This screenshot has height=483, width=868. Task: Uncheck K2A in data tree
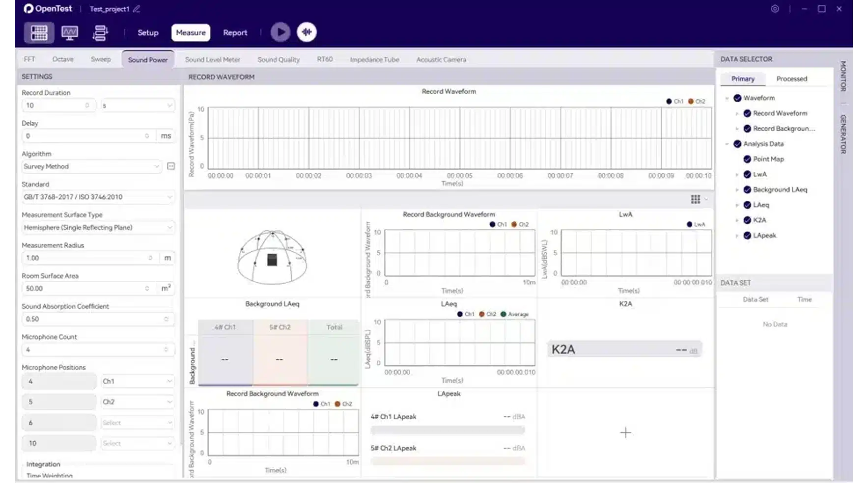coord(747,220)
